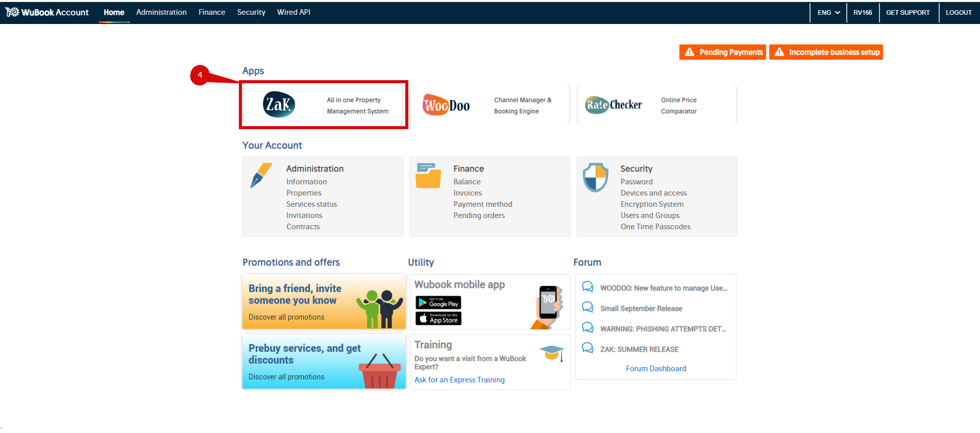Open Contracts link
Viewport: 980px width, 433px height.
point(303,227)
